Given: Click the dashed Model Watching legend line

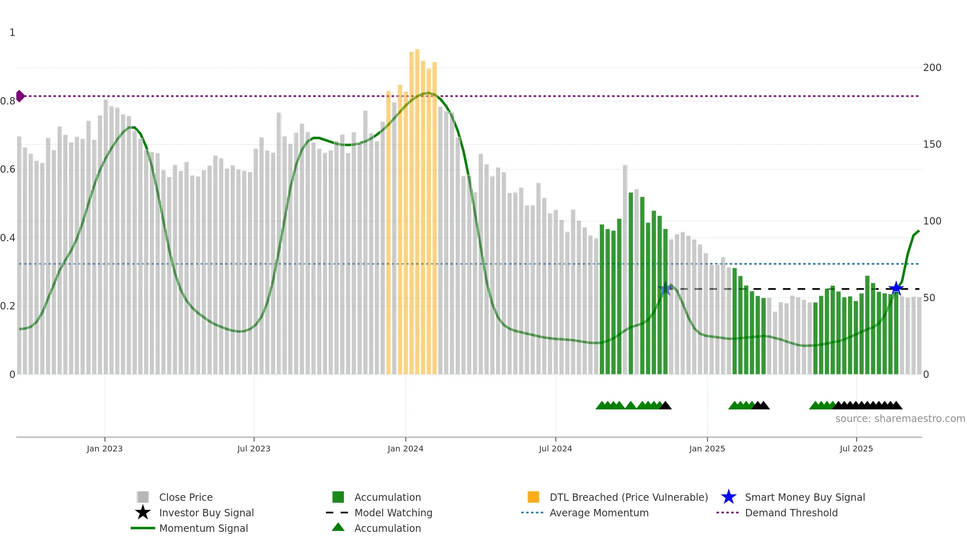Looking at the screenshot, I should coord(337,513).
